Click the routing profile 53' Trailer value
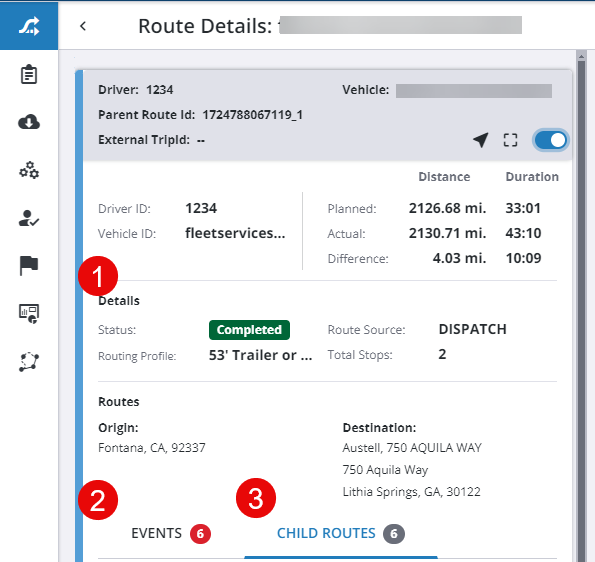This screenshot has width=595, height=562. (x=260, y=355)
